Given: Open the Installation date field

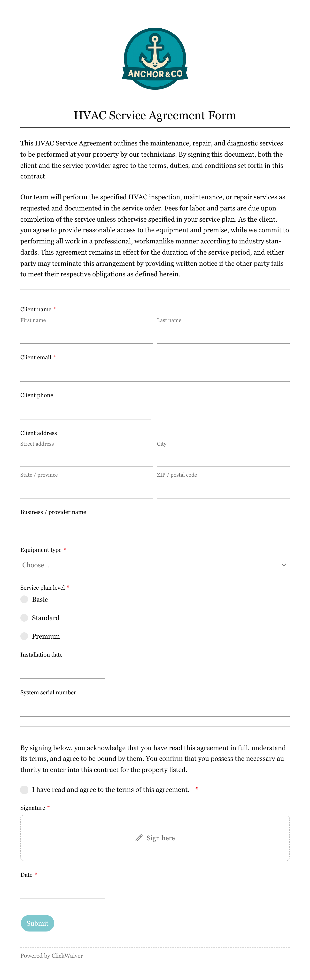Looking at the screenshot, I should (x=63, y=670).
